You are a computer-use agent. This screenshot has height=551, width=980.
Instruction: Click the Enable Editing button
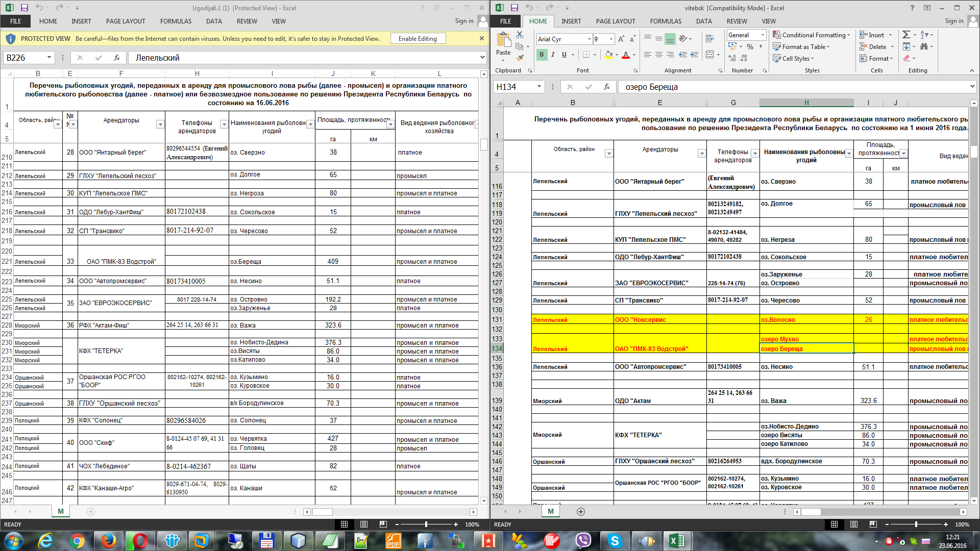coord(418,39)
